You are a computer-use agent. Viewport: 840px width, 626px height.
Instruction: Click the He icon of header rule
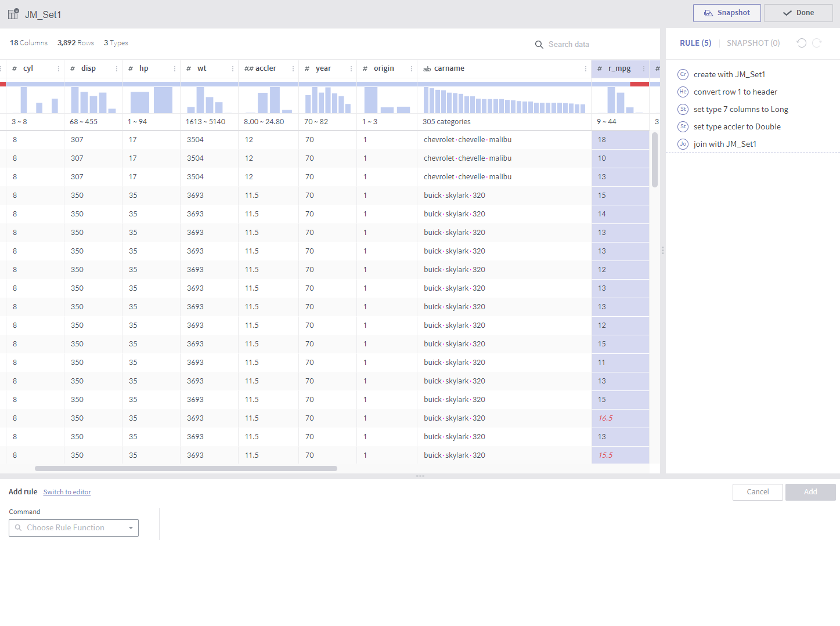point(683,92)
